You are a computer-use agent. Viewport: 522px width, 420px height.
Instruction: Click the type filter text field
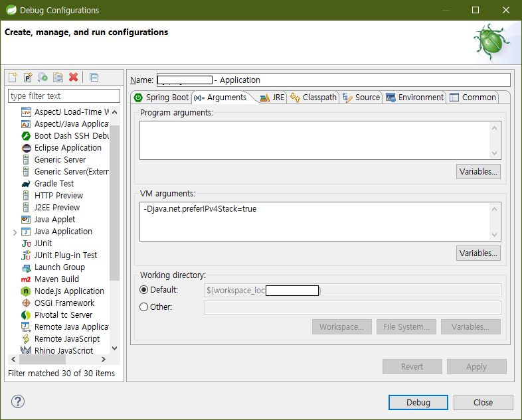click(x=64, y=96)
